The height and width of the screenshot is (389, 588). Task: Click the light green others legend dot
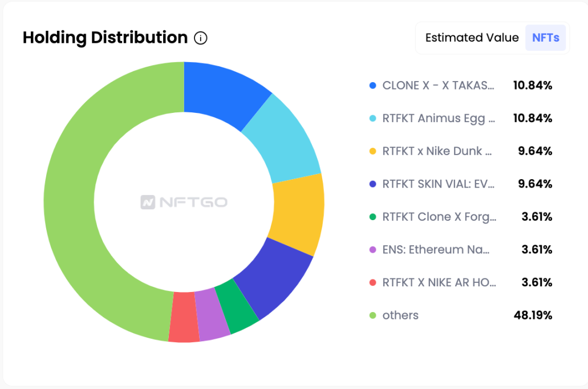tap(373, 315)
